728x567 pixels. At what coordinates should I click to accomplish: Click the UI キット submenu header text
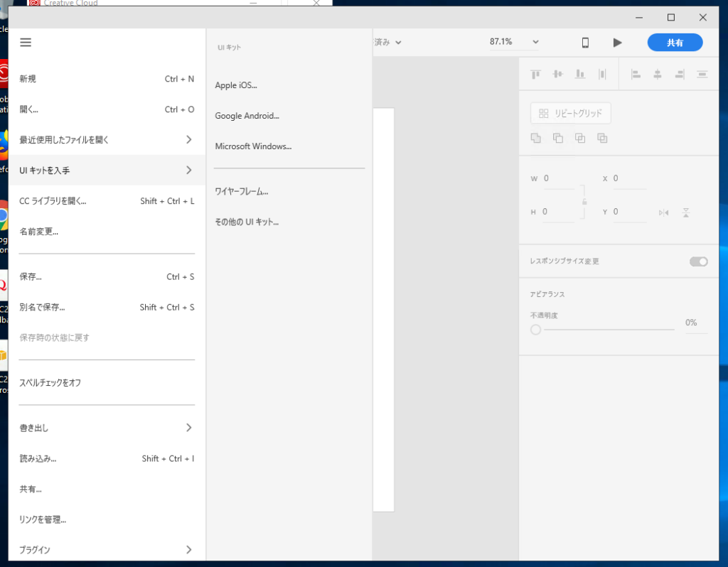230,48
